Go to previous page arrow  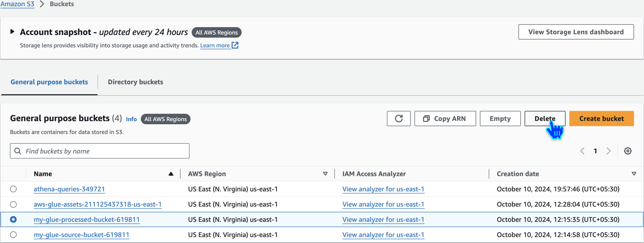point(582,151)
